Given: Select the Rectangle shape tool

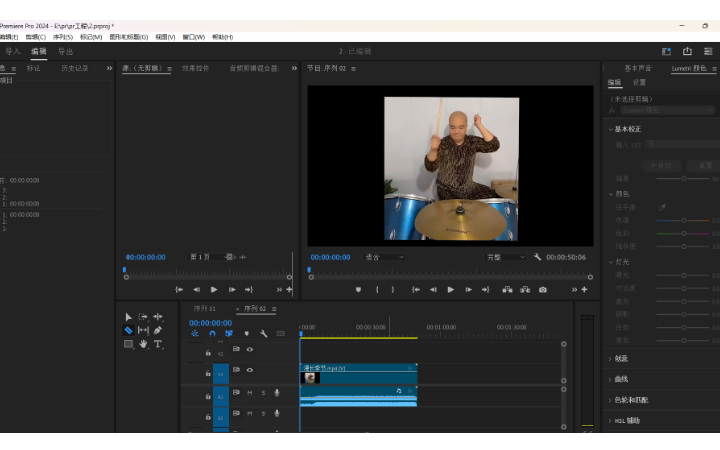Looking at the screenshot, I should pyautogui.click(x=129, y=344).
